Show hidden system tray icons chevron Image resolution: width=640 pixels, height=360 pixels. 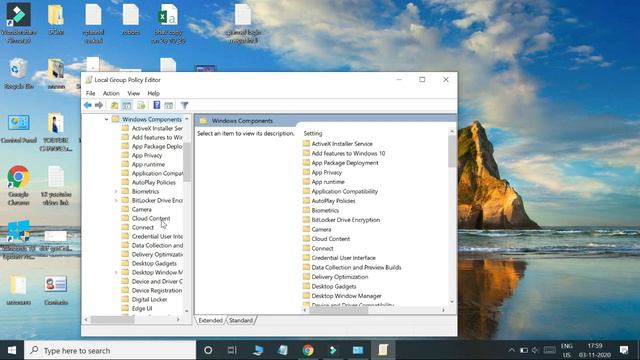pyautogui.click(x=511, y=350)
